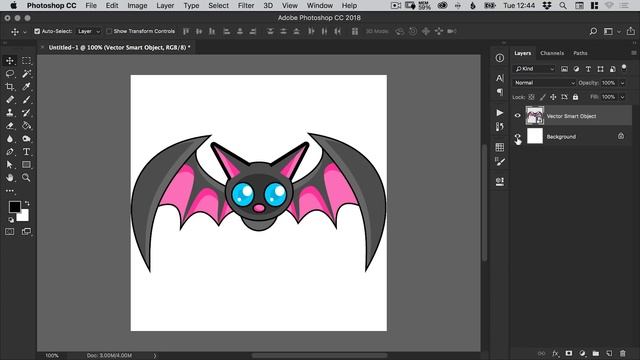This screenshot has width=640, height=360.
Task: Open the Auto-Select Layer dropdown
Action: pyautogui.click(x=89, y=31)
